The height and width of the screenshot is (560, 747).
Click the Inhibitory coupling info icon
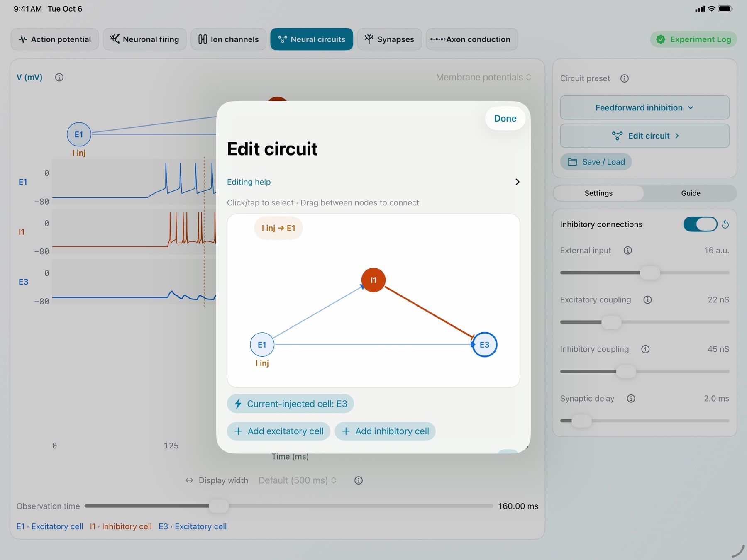(x=645, y=349)
